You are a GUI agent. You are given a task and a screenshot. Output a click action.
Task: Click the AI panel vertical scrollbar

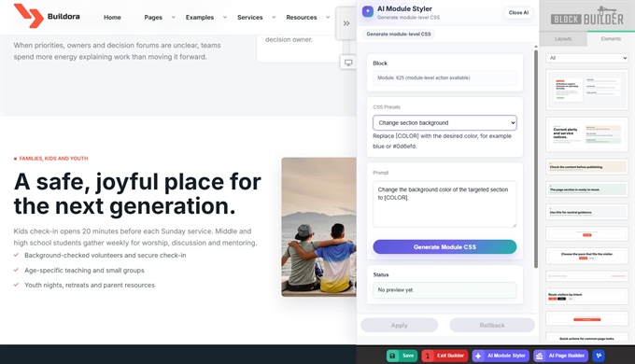pyautogui.click(x=536, y=158)
